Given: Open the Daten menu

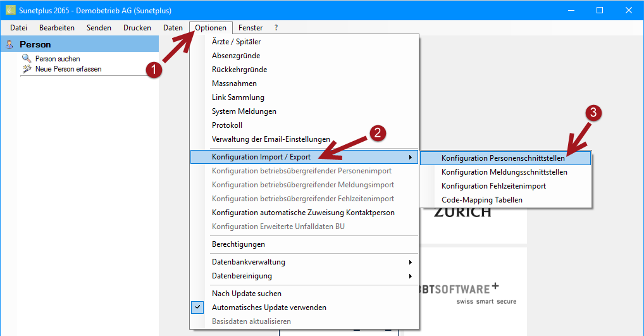Looking at the screenshot, I should click(173, 27).
